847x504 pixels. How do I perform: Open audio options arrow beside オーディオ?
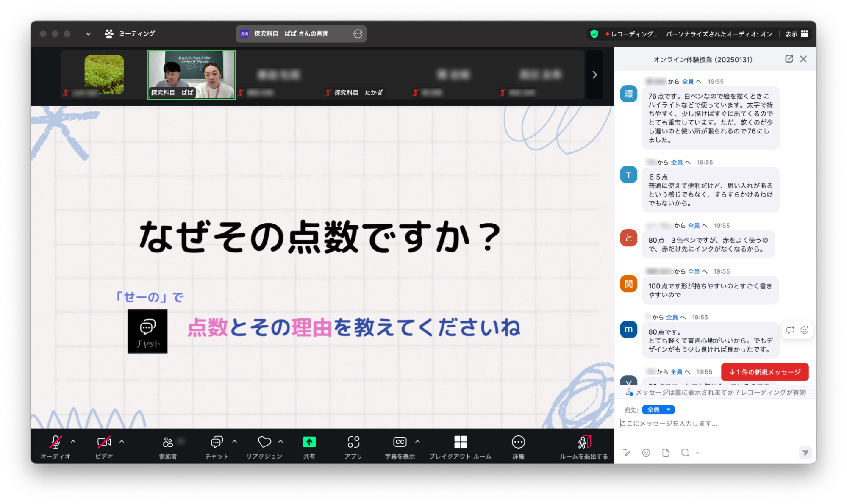73,441
